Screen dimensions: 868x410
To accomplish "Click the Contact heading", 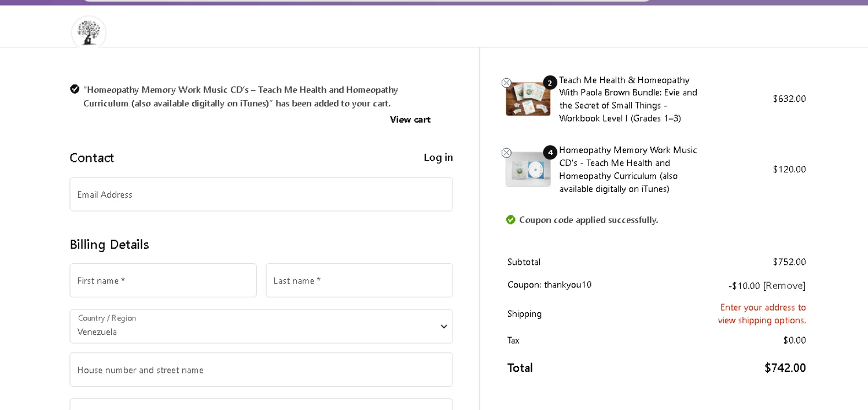I will [92, 158].
